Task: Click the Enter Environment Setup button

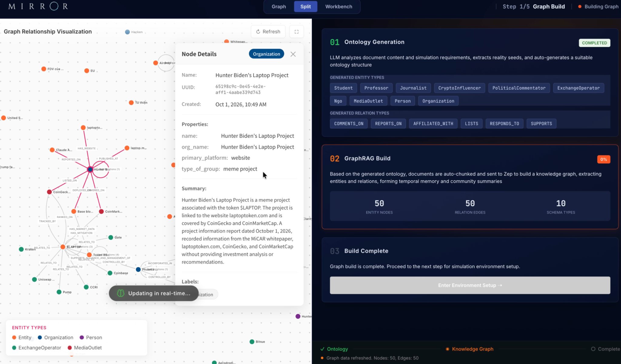Action: pos(470,285)
